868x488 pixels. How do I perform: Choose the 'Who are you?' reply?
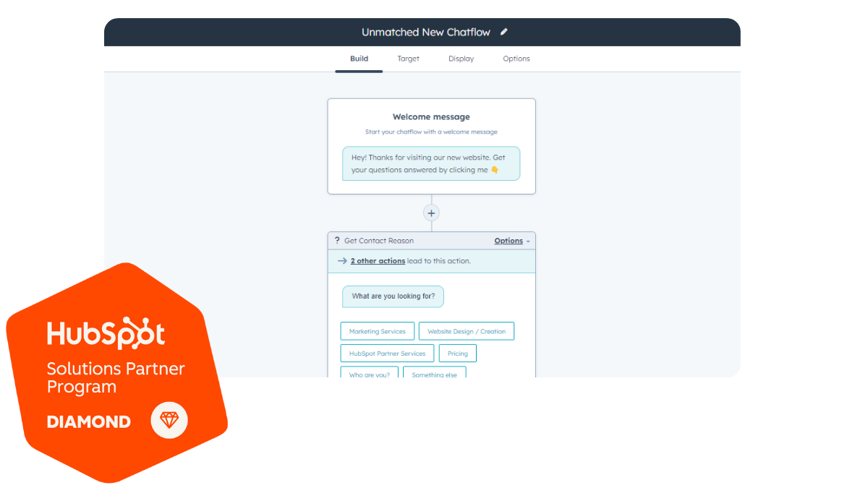(369, 374)
